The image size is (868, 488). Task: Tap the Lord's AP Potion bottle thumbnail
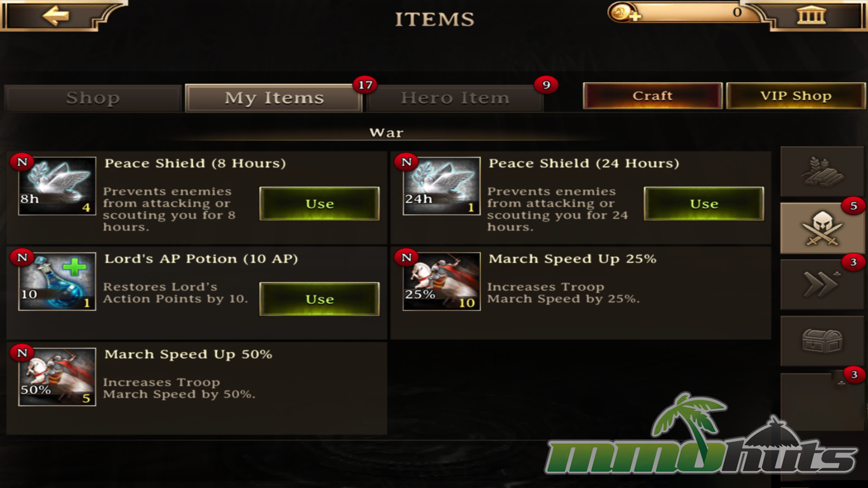click(57, 282)
